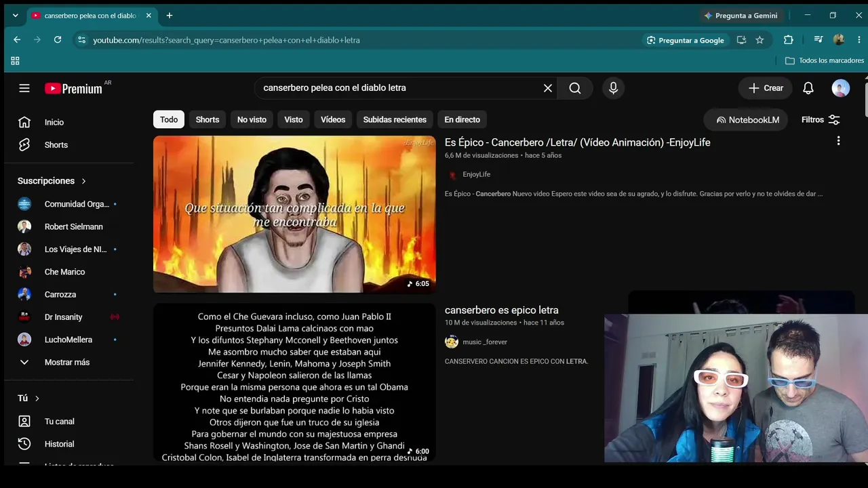Play the lyrics video thumbnail with Che Guevara text
This screenshot has height=488, width=868.
pyautogui.click(x=294, y=382)
